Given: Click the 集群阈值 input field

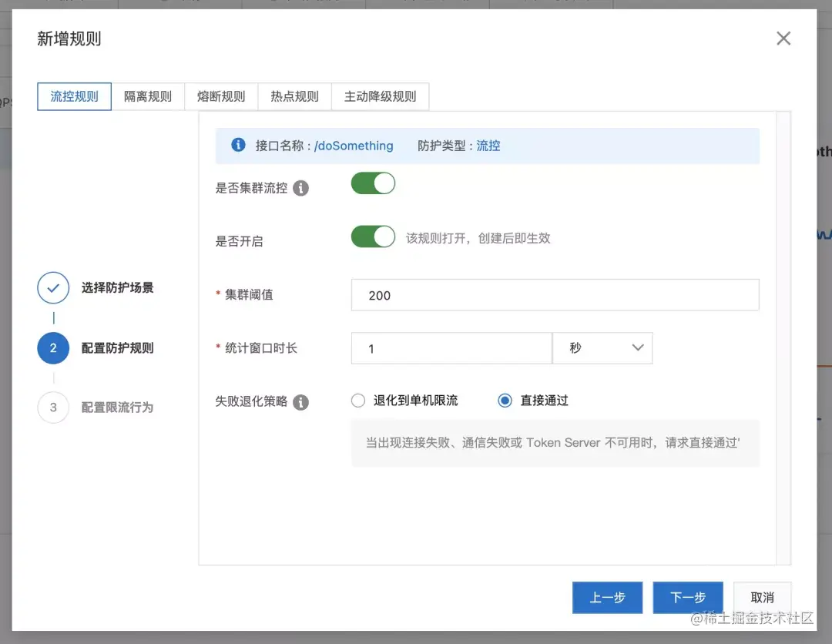Looking at the screenshot, I should tap(555, 295).
